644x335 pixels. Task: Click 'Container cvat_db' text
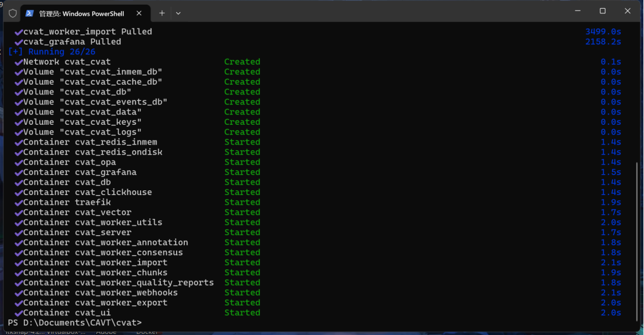click(x=67, y=182)
